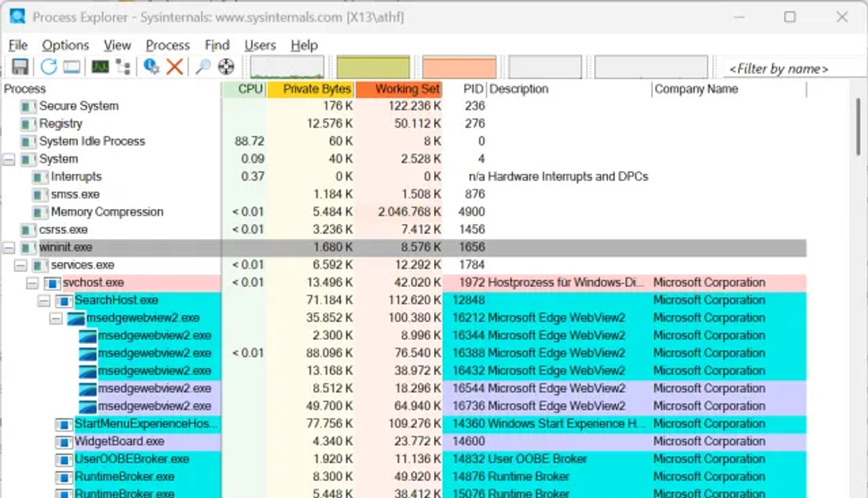
Task: Click the Windows Start Experience description
Action: point(567,424)
